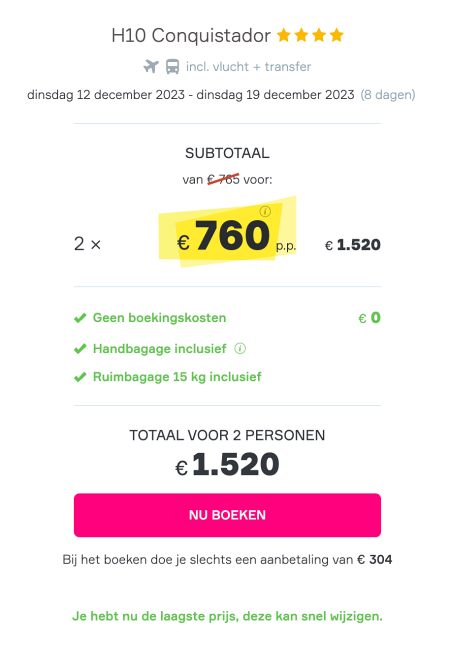450x649 pixels.
Task: Click the airplane flight icon
Action: (151, 67)
